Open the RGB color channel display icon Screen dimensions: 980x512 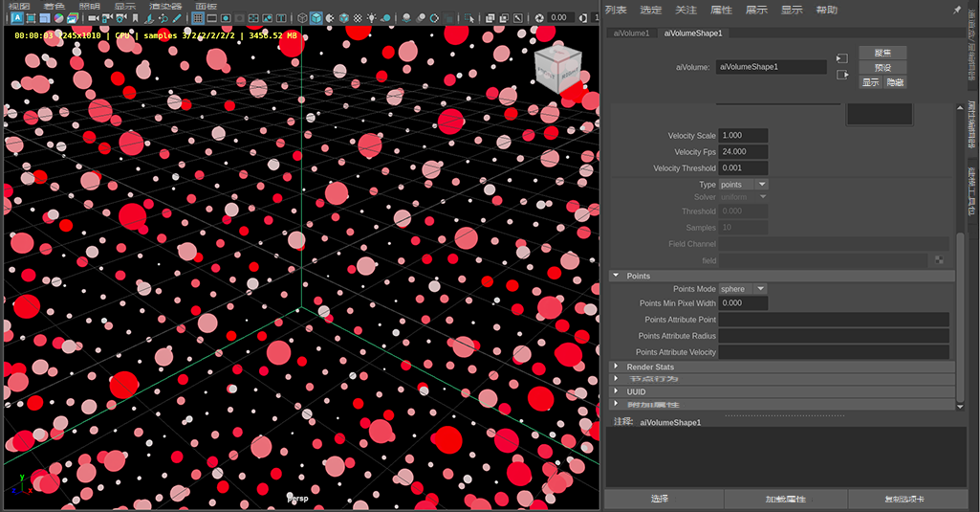point(58,18)
